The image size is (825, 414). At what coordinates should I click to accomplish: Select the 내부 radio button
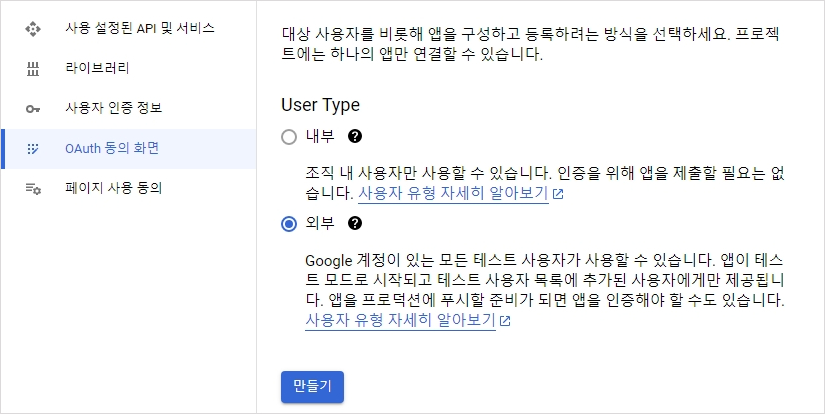[289, 136]
